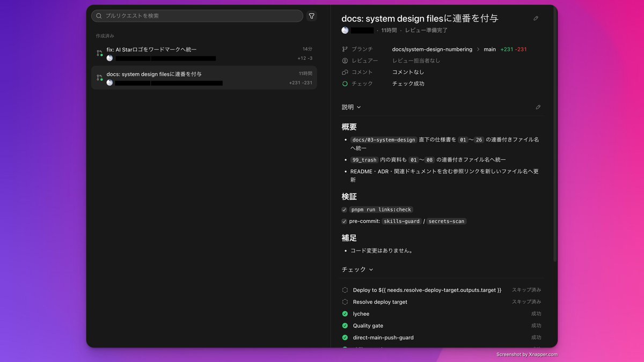Click the search magnifier icon
The image size is (644, 362).
[x=99, y=16]
